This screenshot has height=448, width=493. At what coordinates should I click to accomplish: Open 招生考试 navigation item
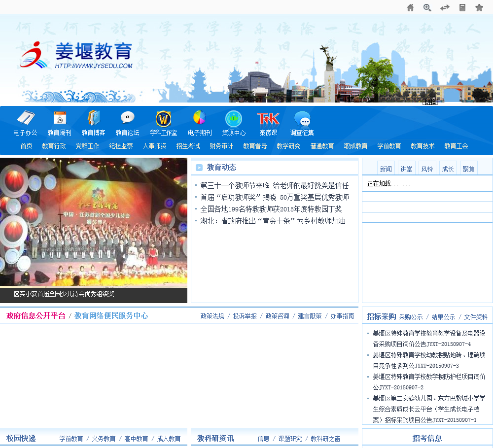188,146
